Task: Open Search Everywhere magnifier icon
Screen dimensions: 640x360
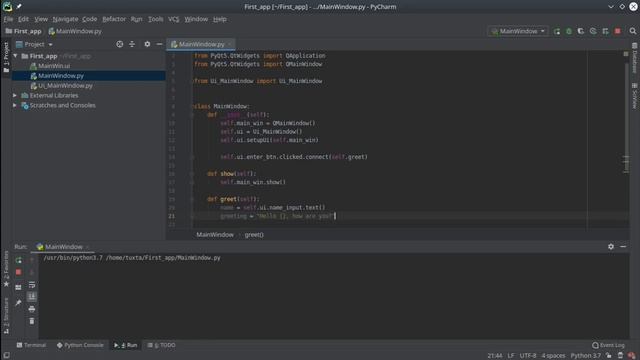Action: coord(633,31)
